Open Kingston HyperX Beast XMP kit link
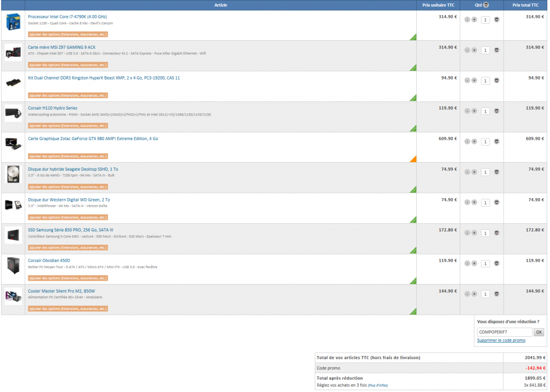 click(x=104, y=78)
